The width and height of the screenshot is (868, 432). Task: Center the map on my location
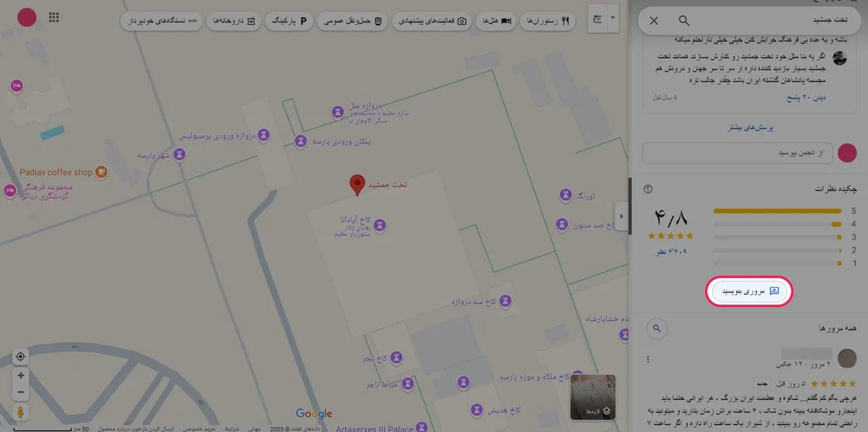pos(20,356)
